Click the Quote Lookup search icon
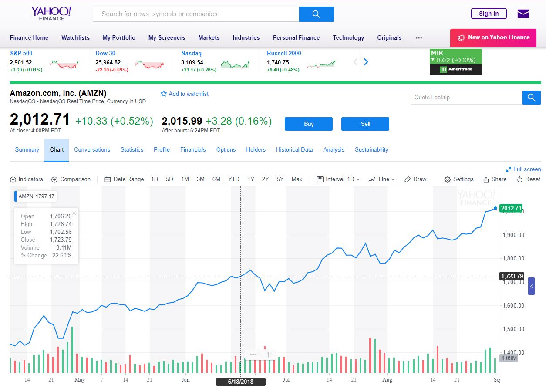 point(532,98)
